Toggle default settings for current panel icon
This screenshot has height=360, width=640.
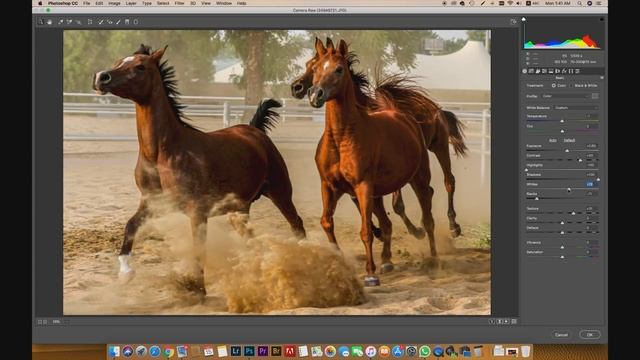(514, 322)
